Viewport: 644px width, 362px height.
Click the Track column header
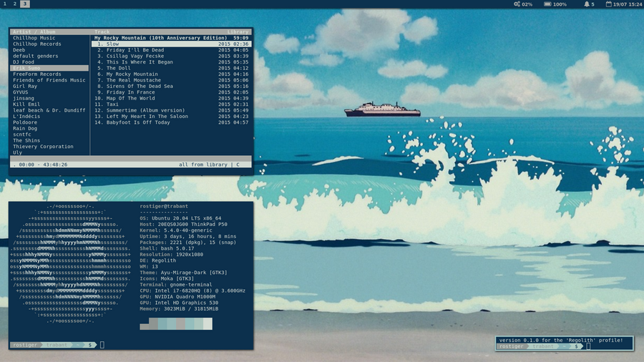click(x=102, y=32)
